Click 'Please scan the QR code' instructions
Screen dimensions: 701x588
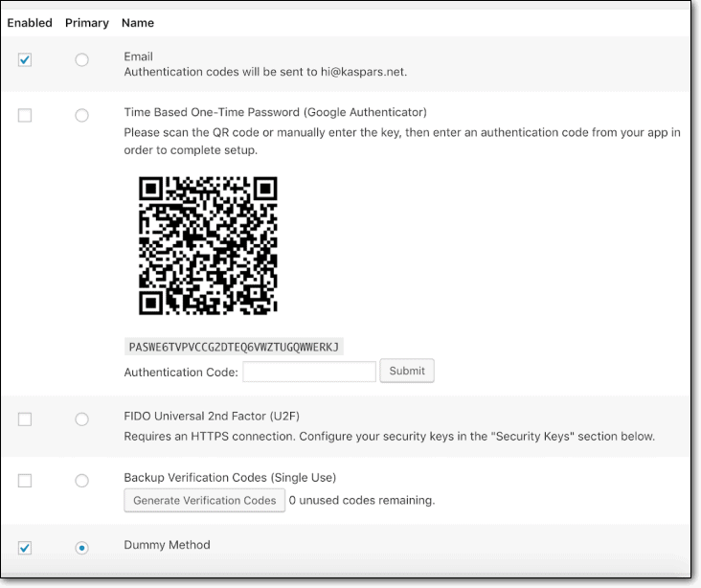click(x=402, y=142)
